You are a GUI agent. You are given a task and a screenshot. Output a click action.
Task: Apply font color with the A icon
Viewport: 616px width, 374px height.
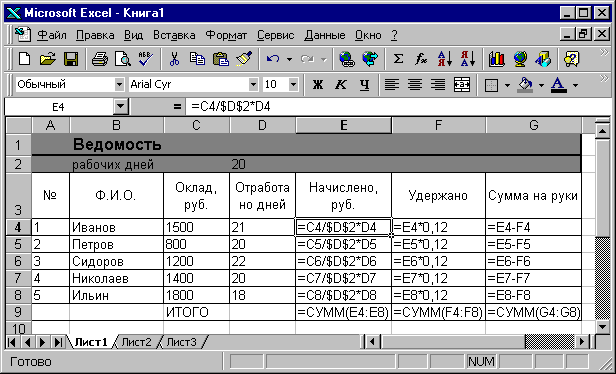point(559,84)
